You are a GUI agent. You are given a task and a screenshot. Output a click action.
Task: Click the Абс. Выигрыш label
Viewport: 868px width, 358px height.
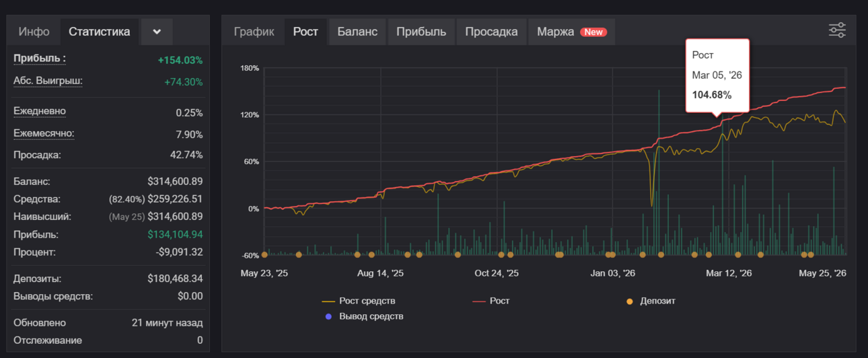point(48,81)
